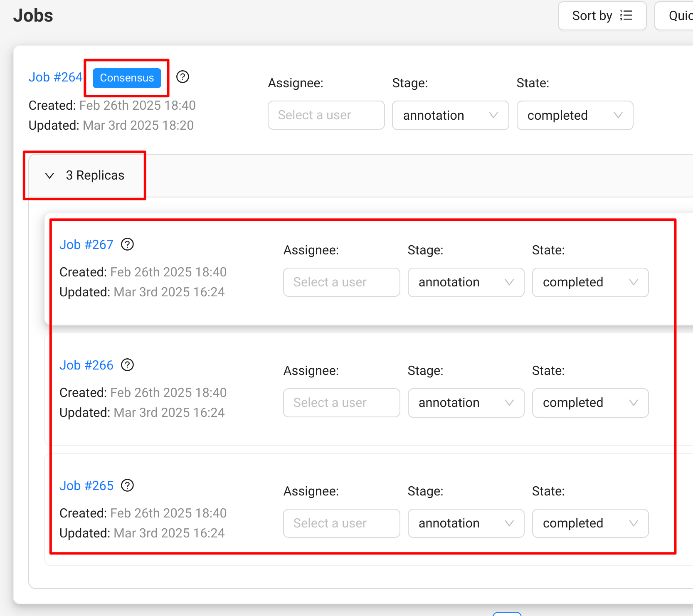The width and height of the screenshot is (693, 616).
Task: Open Stage dropdown for Job #264
Action: (450, 116)
